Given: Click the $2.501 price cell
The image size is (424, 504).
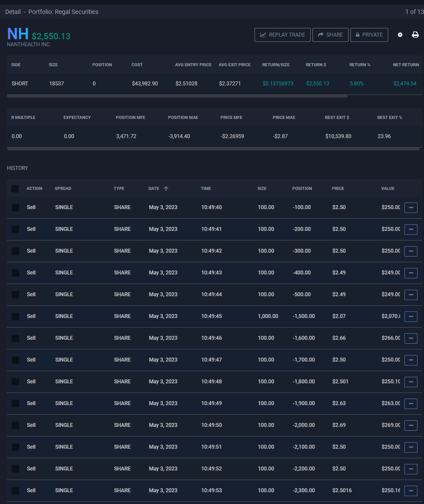Looking at the screenshot, I should coord(340,382).
